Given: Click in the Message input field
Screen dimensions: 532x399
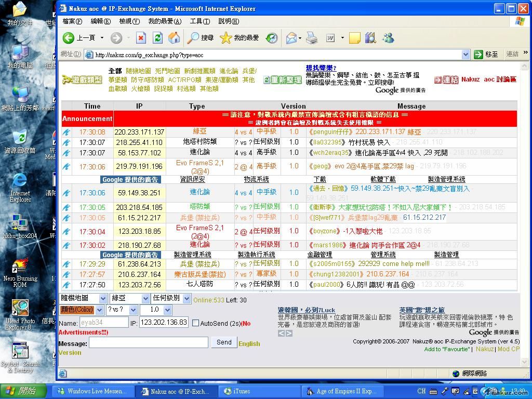Looking at the screenshot, I should point(149,342).
